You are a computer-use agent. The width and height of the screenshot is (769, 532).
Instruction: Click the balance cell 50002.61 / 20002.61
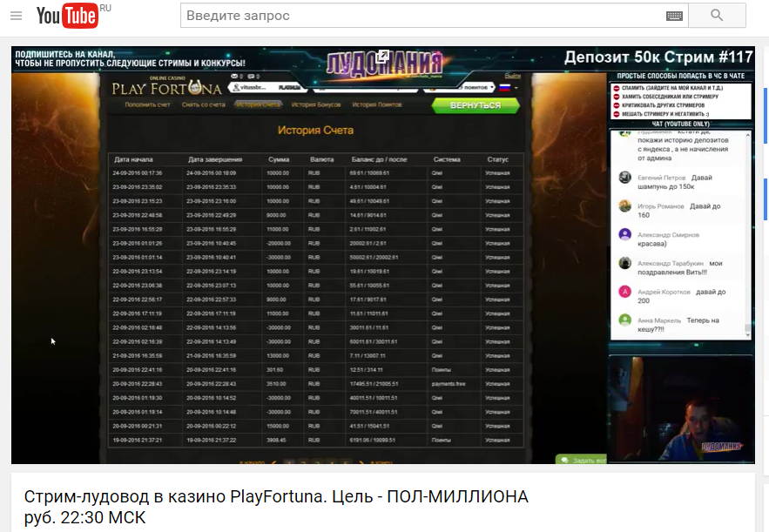[374, 258]
